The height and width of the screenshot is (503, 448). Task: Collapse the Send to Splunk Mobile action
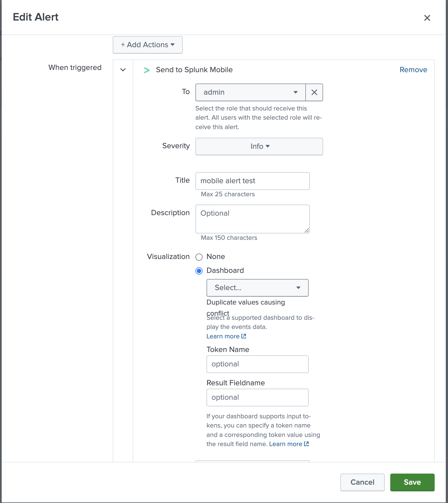[x=122, y=70]
